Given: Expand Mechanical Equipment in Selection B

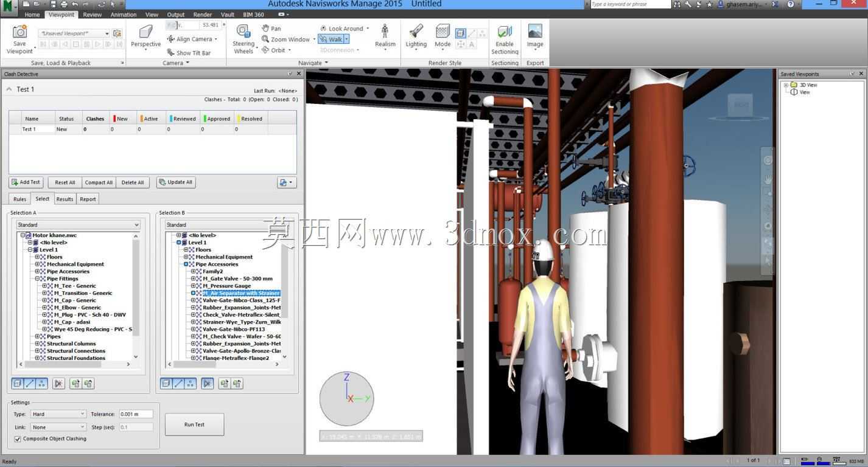Looking at the screenshot, I should point(186,257).
